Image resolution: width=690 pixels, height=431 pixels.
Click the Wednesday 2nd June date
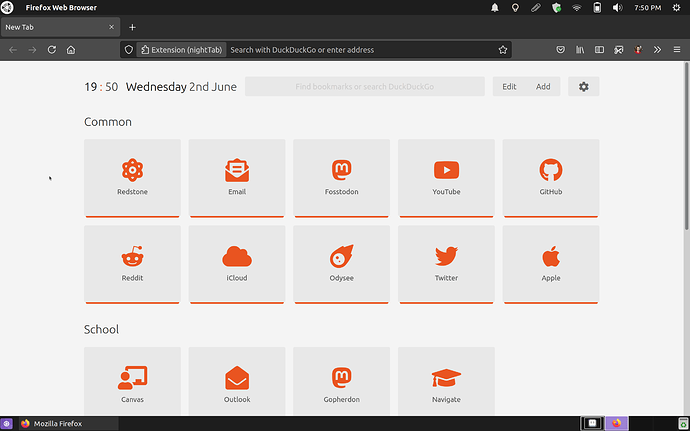click(x=181, y=87)
